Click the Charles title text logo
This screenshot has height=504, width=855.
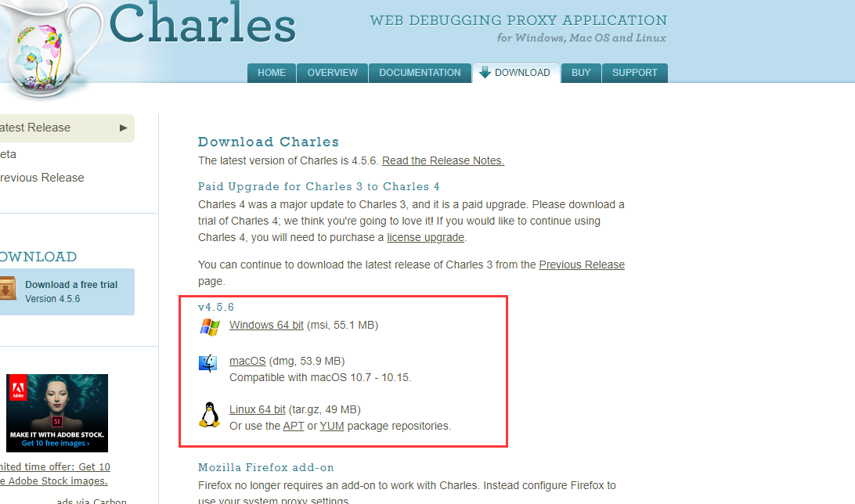202,23
